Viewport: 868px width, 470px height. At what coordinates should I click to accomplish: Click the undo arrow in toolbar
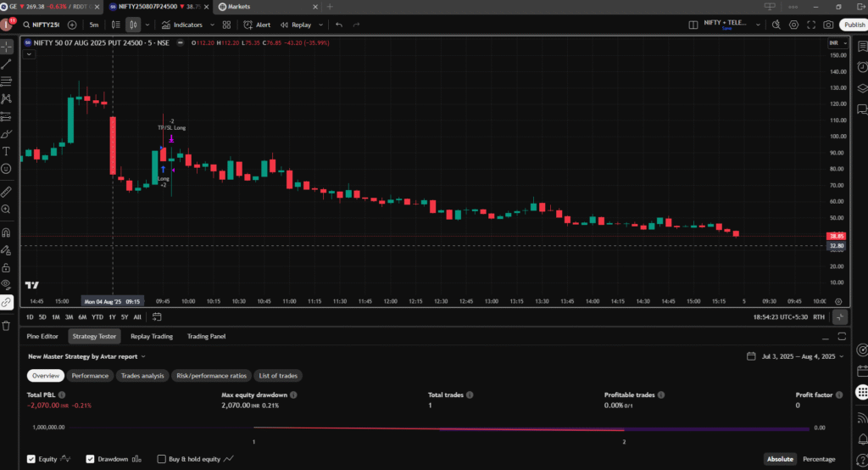(x=339, y=25)
